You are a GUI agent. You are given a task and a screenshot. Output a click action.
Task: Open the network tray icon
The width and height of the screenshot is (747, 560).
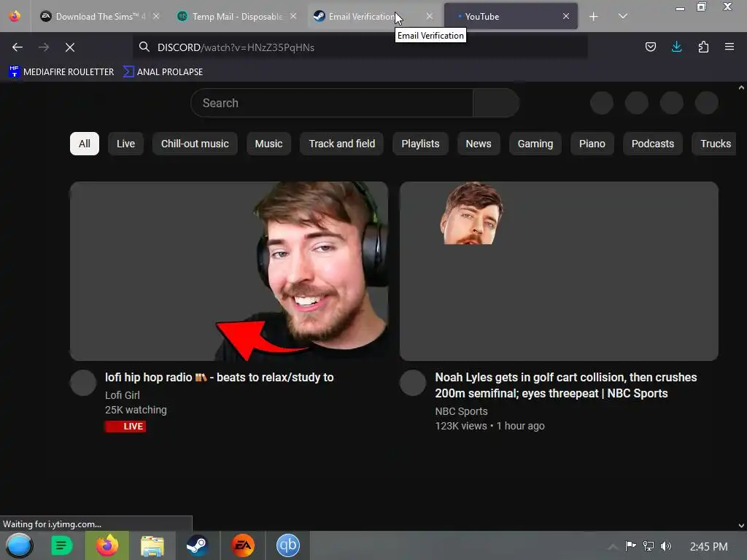coord(649,546)
